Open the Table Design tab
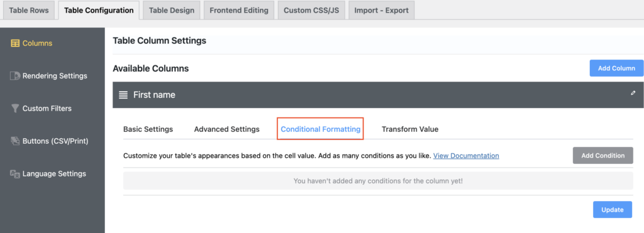This screenshot has height=233, width=644. point(172,10)
